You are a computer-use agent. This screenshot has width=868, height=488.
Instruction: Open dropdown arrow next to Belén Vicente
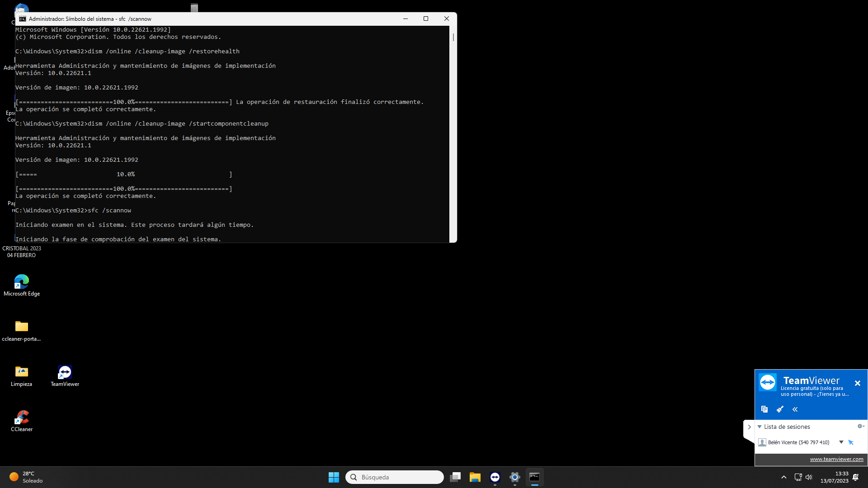coord(841,442)
